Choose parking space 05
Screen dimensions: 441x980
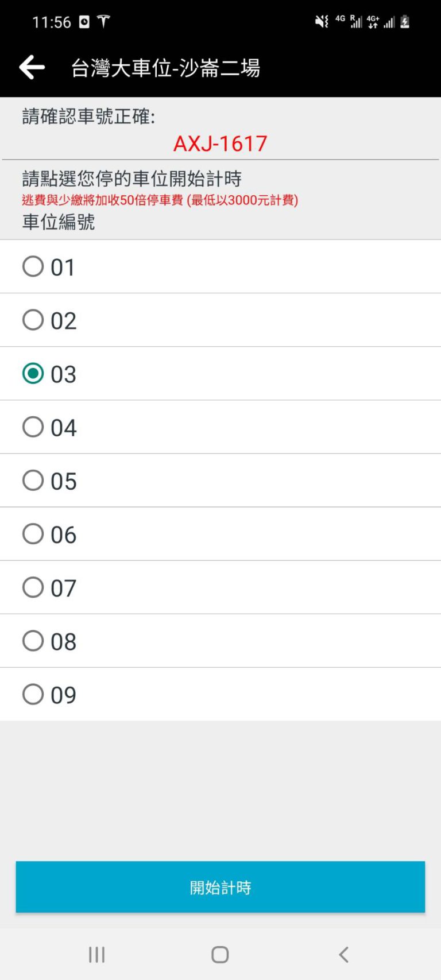coord(220,480)
